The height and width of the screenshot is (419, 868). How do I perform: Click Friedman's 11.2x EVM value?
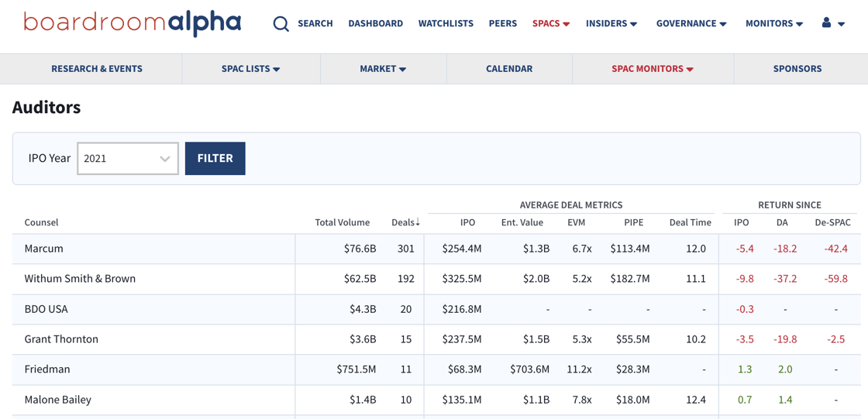(x=580, y=369)
